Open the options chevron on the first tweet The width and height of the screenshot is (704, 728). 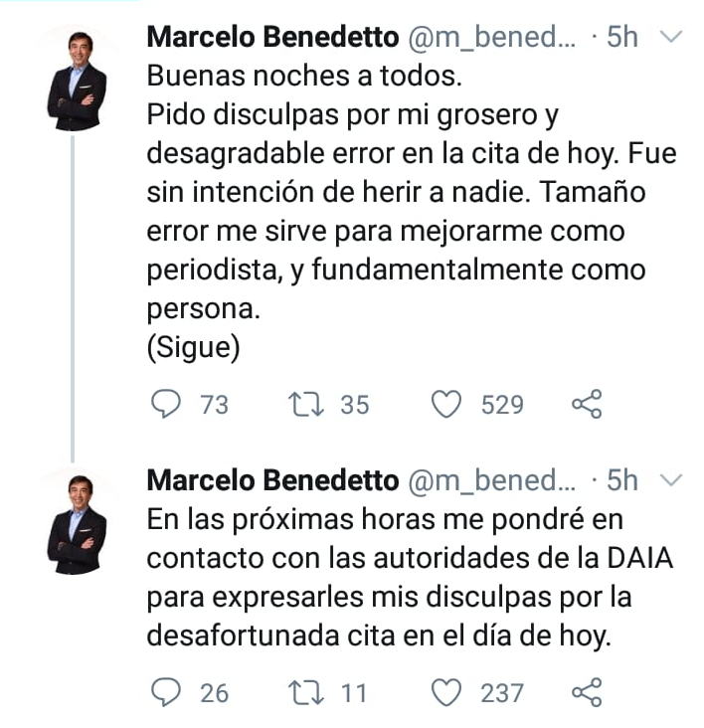672,37
